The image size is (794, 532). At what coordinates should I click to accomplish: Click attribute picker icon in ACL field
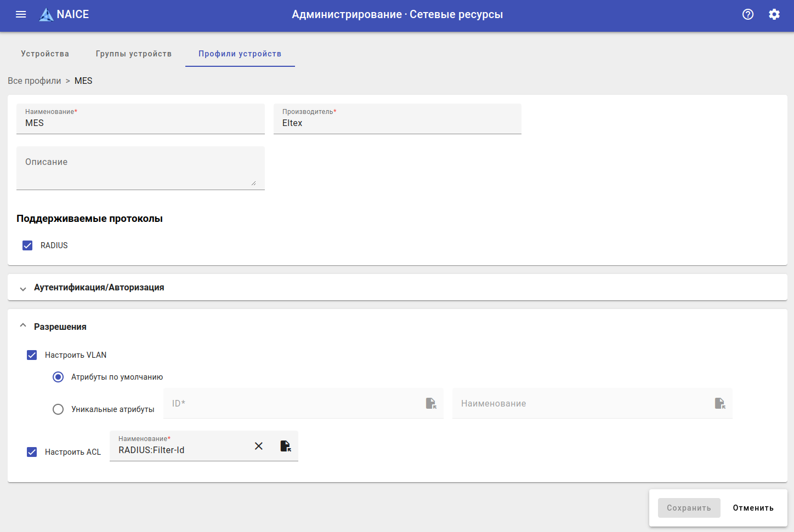click(286, 446)
